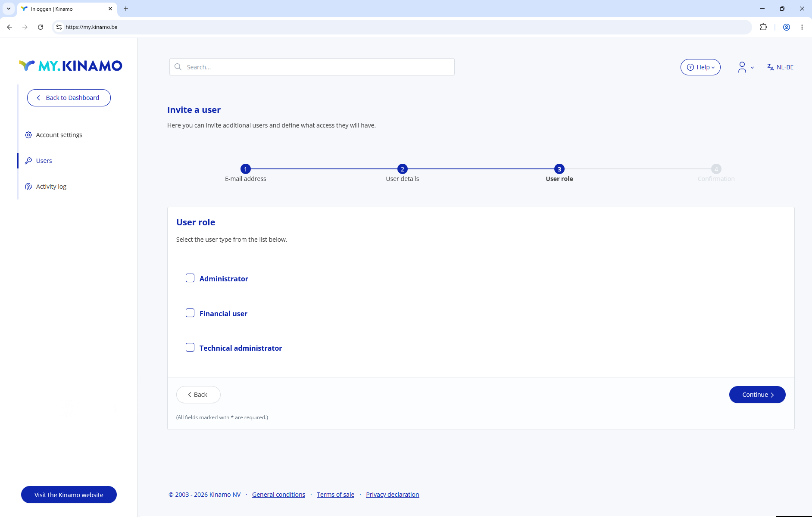Click the translate language icon
The image size is (812, 517).
click(x=771, y=67)
